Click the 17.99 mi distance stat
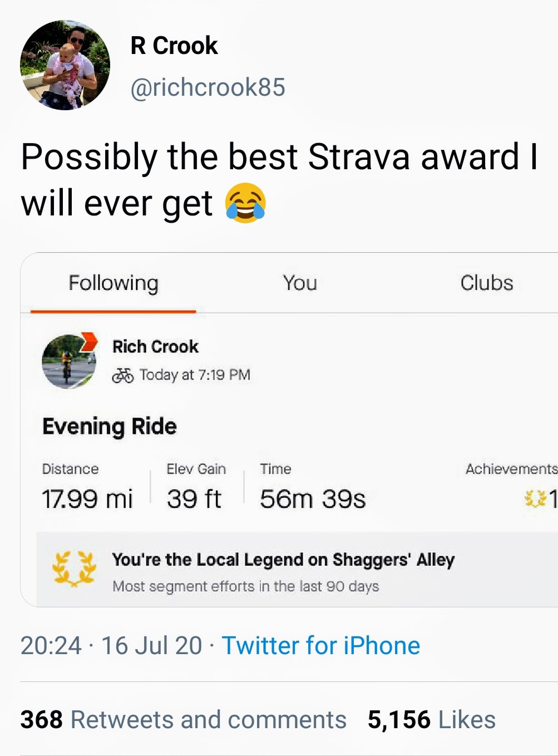The image size is (558, 756). [87, 499]
